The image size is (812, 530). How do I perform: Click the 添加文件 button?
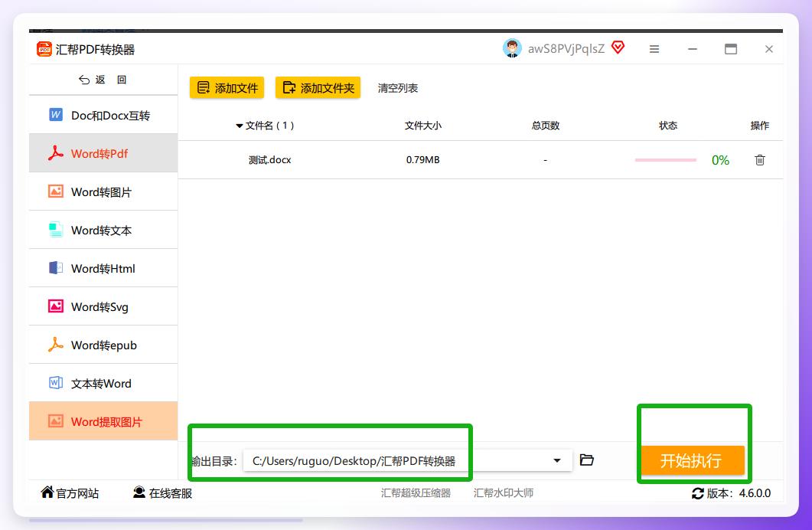pos(227,88)
